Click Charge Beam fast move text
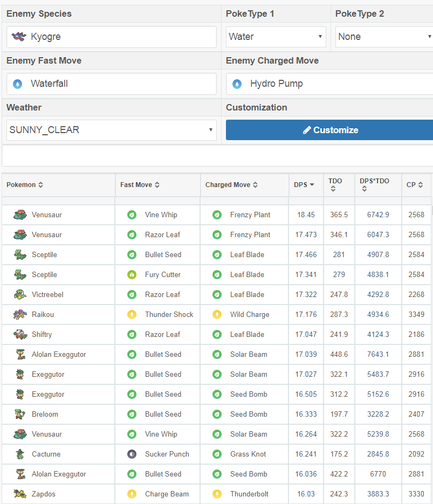Screen dimensions: 433x504 coord(167,494)
